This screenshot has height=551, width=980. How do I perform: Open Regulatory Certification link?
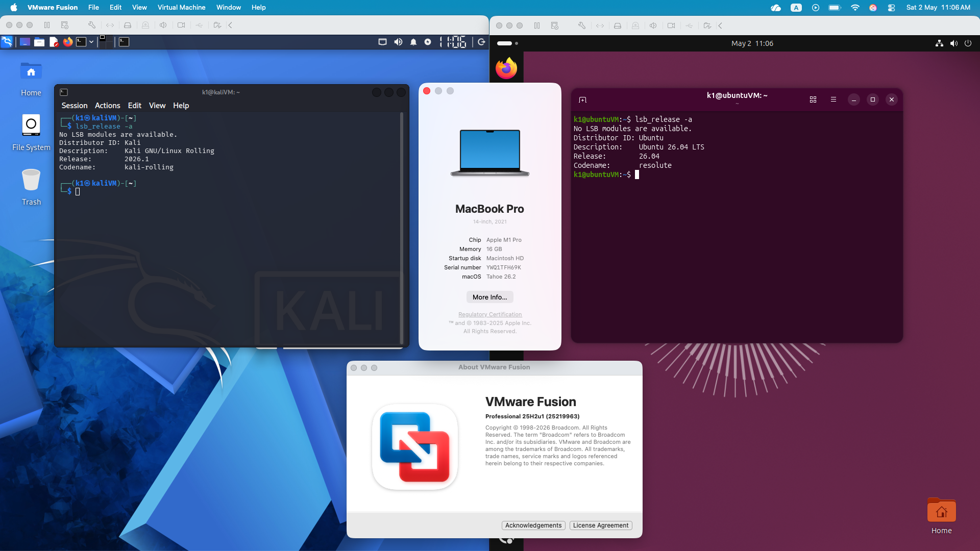click(x=490, y=315)
